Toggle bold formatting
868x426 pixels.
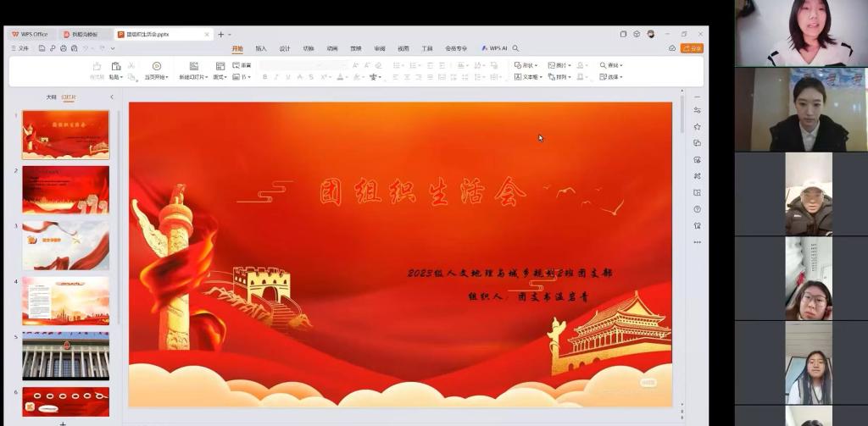click(x=264, y=77)
